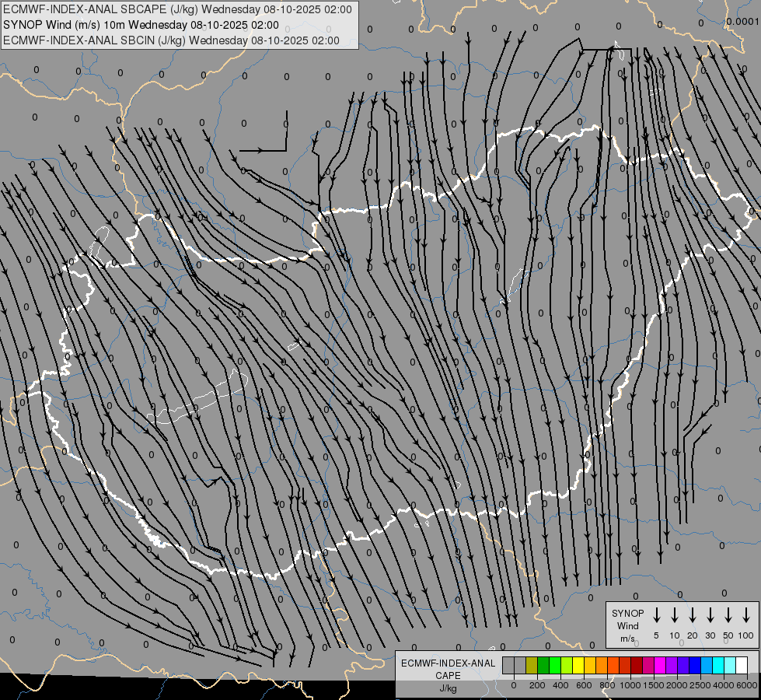This screenshot has width=761, height=700.
Task: Select the SYNOP Wind 10m title line
Action: 141,25
